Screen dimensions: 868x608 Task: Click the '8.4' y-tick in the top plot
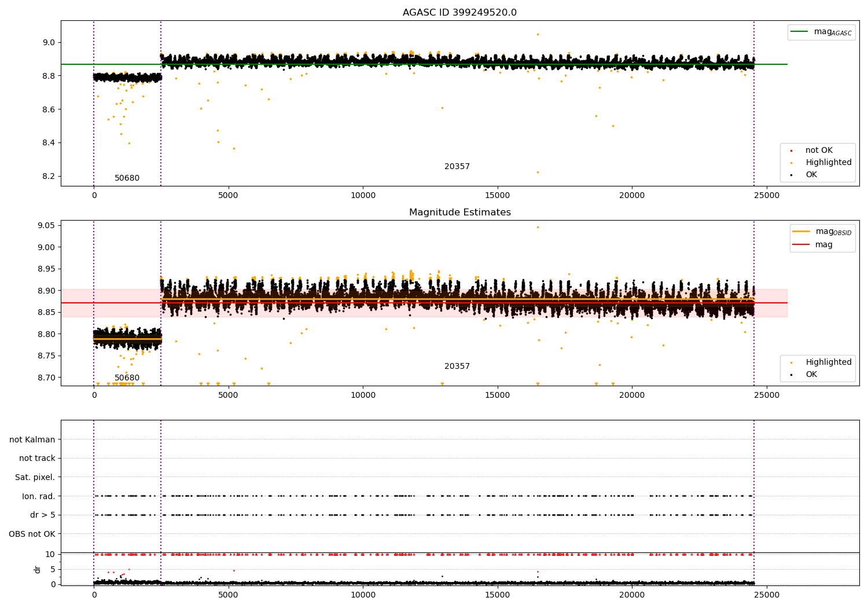pos(49,143)
